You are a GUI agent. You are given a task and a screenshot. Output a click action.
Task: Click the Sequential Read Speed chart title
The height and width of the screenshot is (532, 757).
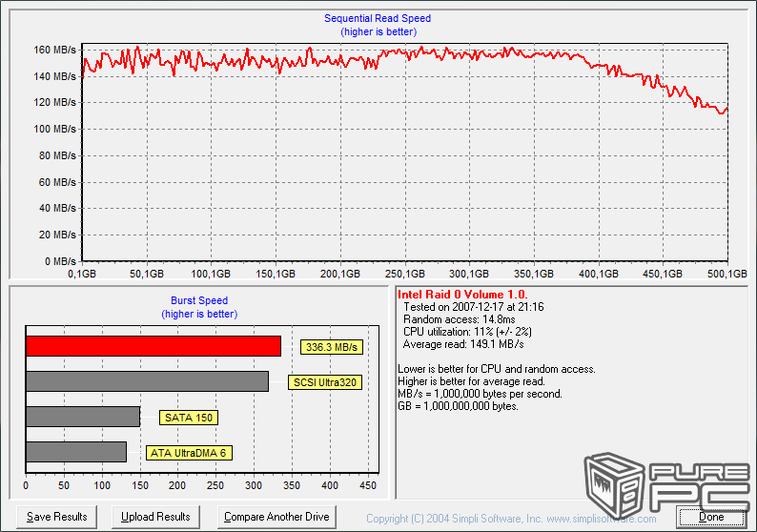(378, 19)
